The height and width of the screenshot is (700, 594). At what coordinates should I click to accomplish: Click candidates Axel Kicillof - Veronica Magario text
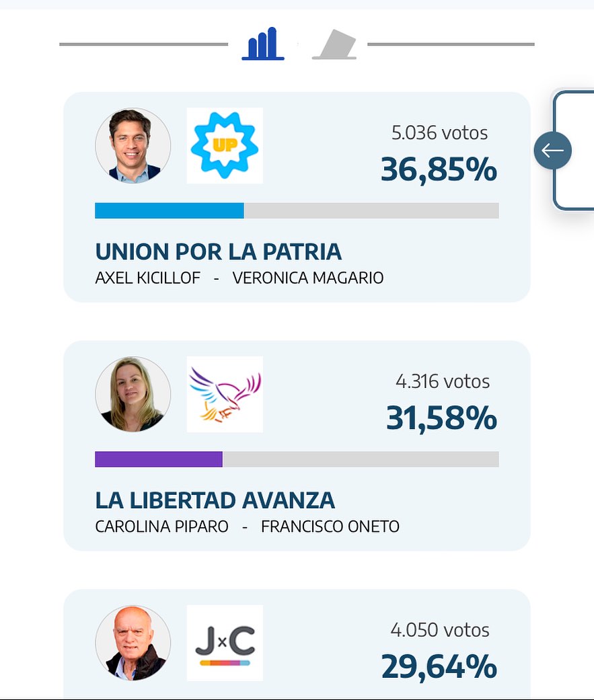[239, 278]
